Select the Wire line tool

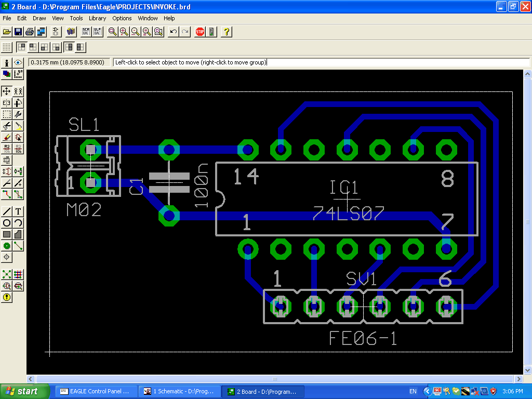pos(7,212)
